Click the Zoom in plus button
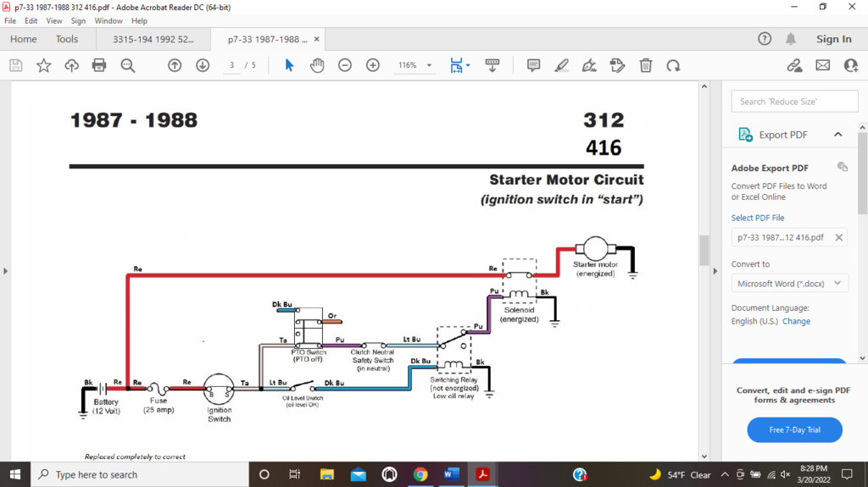The width and height of the screenshot is (868, 487). tap(373, 65)
